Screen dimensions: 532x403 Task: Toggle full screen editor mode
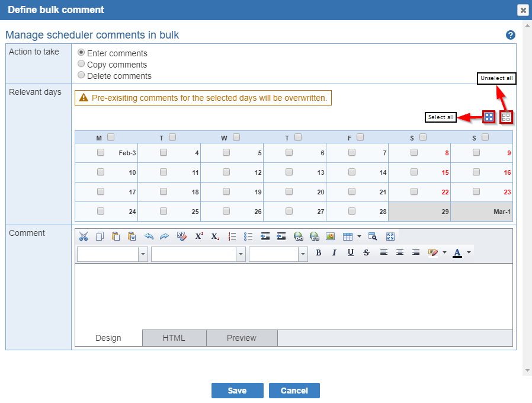(390, 236)
